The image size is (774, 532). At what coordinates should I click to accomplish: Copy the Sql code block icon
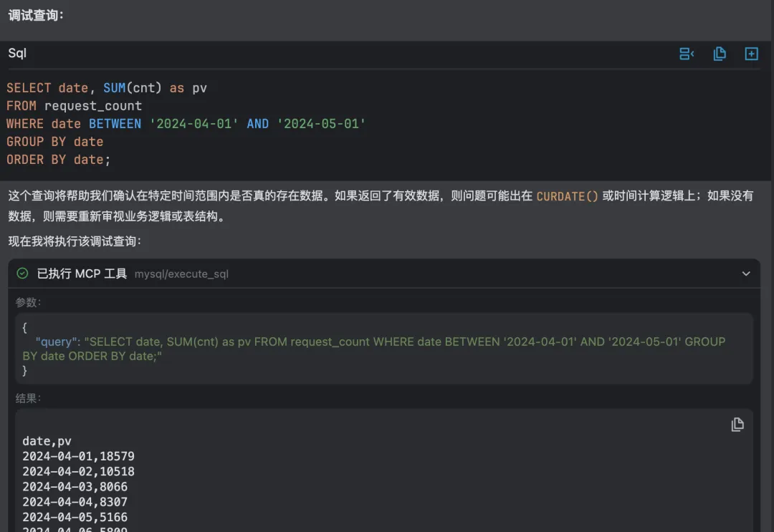pyautogui.click(x=720, y=54)
